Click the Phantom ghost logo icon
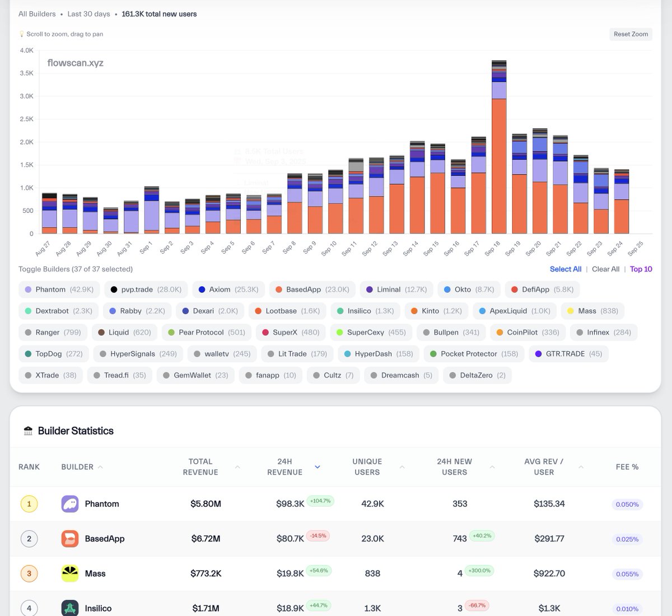Image resolution: width=672 pixels, height=616 pixels. 70,504
